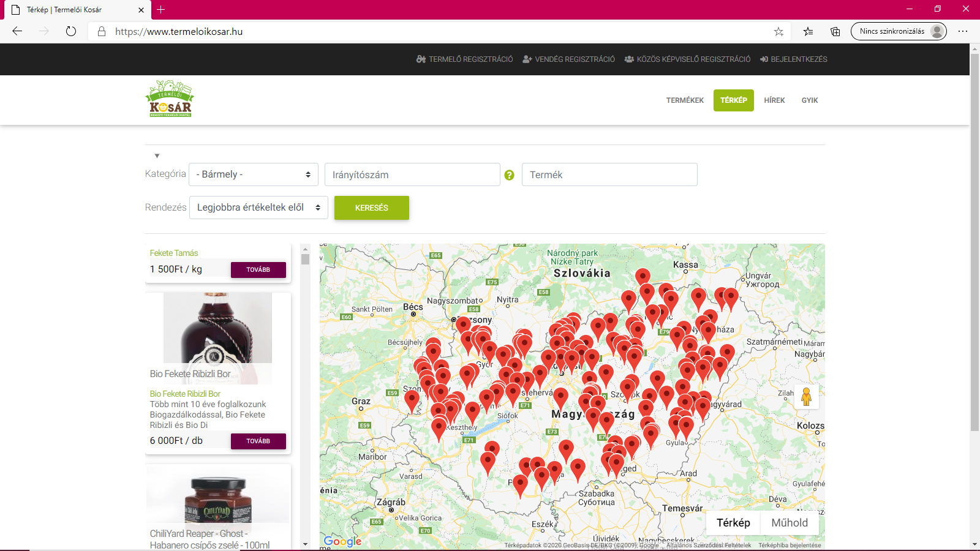Open the Fekete Tamás producer link
The image size is (980, 551).
[x=174, y=253]
